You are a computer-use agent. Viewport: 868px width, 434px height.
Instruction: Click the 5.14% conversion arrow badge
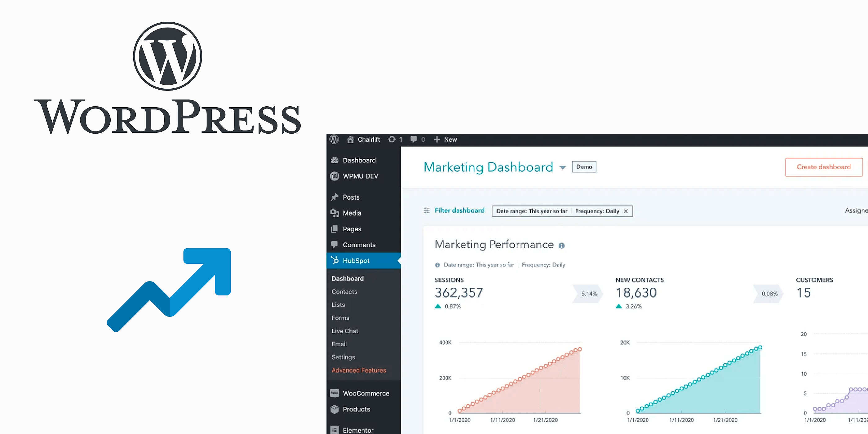pos(588,294)
